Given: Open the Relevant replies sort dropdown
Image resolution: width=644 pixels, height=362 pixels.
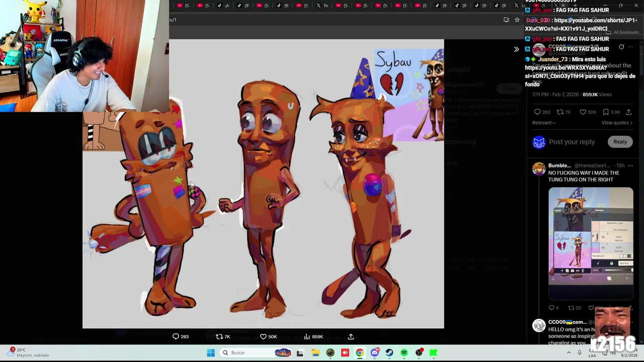Looking at the screenshot, I should pyautogui.click(x=544, y=123).
